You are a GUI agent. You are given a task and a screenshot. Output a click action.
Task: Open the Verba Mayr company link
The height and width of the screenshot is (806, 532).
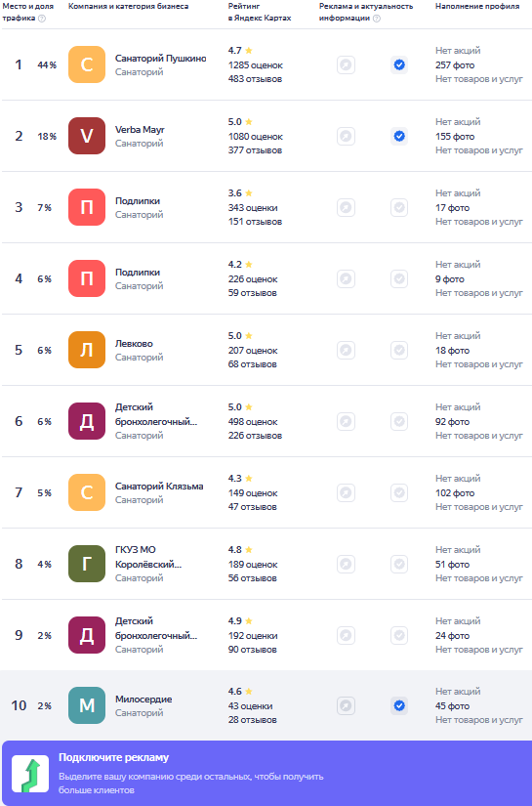pyautogui.click(x=140, y=130)
